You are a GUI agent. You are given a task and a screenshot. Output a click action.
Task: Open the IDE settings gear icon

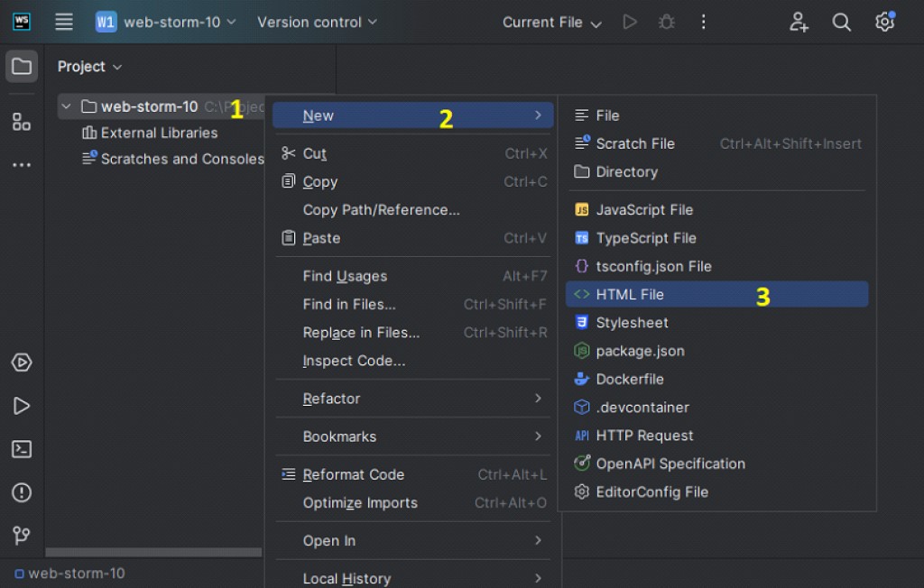point(884,23)
